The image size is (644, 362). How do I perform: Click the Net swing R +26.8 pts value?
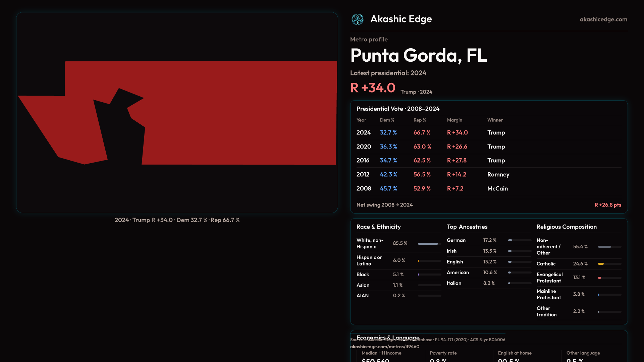607,205
